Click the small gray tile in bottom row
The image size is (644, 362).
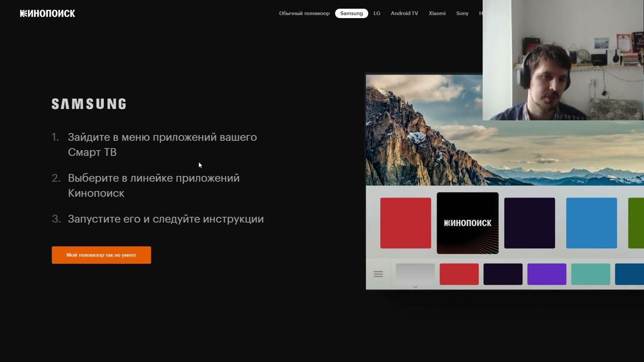pos(416,274)
